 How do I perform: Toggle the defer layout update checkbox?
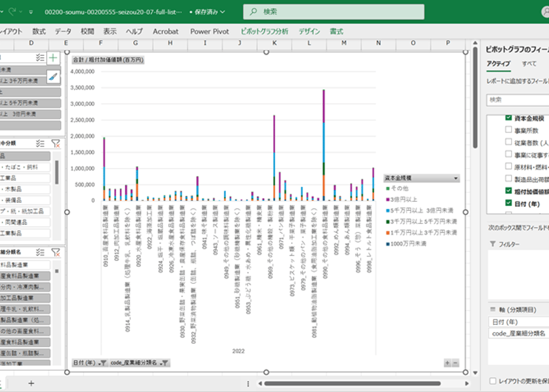coord(493,381)
